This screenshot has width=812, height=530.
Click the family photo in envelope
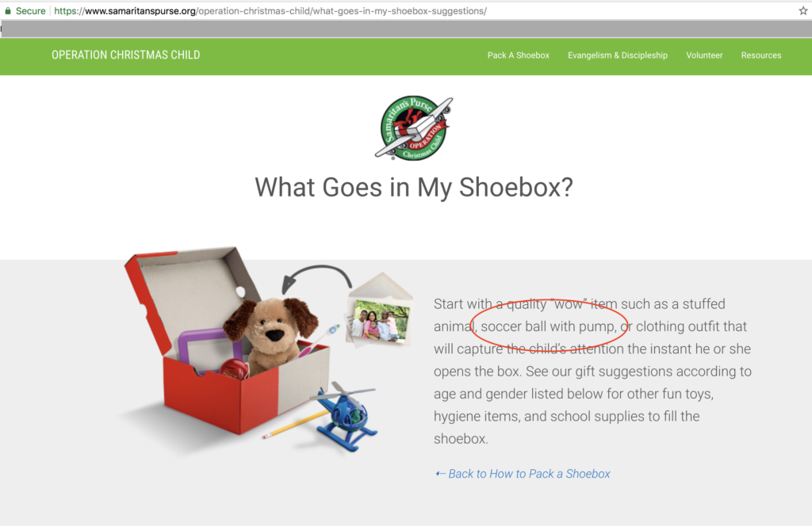(381, 320)
